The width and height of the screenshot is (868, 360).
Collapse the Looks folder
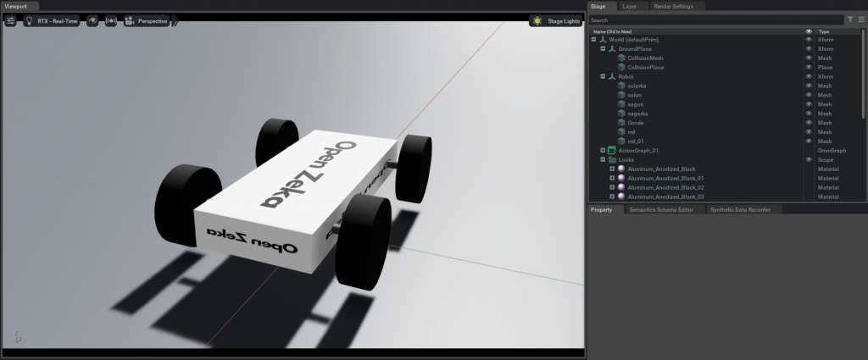click(603, 160)
